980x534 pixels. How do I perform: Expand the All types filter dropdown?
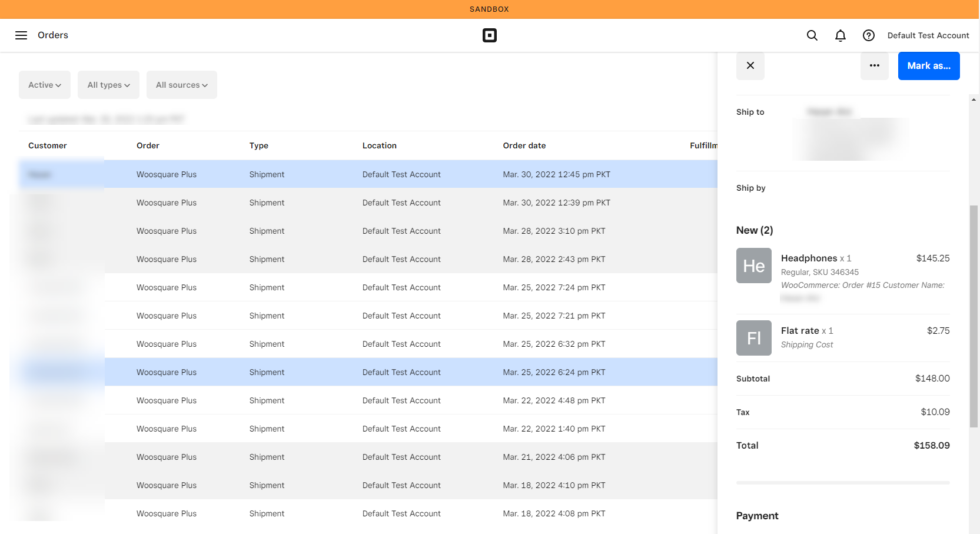(109, 85)
